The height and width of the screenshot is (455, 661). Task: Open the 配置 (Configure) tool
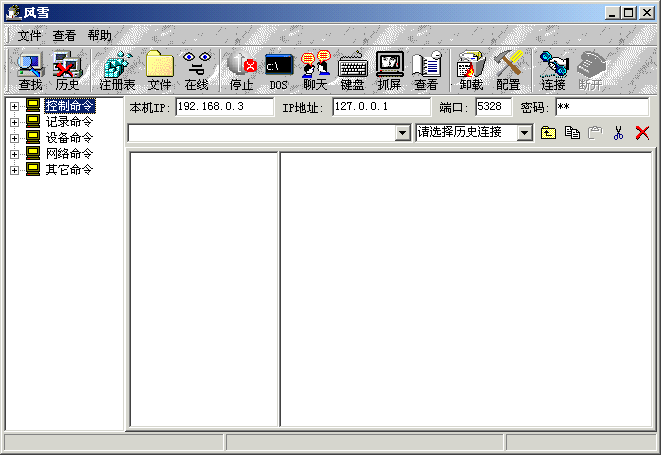pos(508,71)
